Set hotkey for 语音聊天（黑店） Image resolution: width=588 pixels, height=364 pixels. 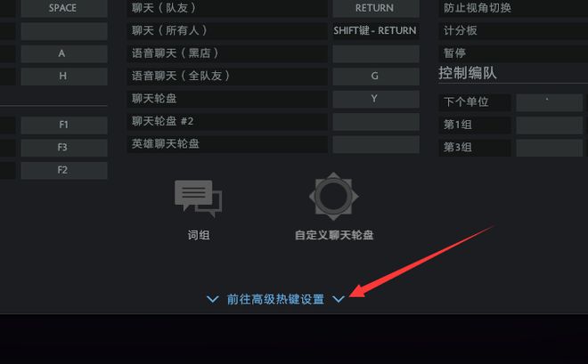pos(376,53)
